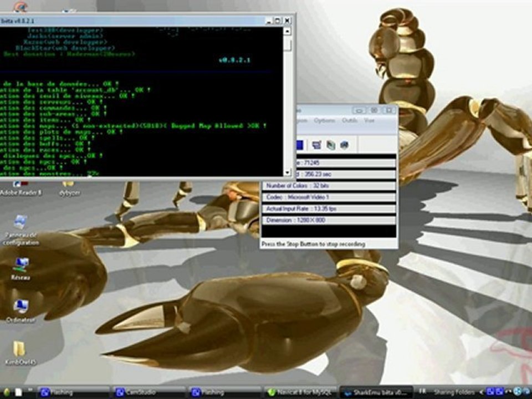Click the Toggle View icon in CamStudio toolbar
Image resolution: width=532 pixels, height=399 pixels.
click(x=316, y=145)
